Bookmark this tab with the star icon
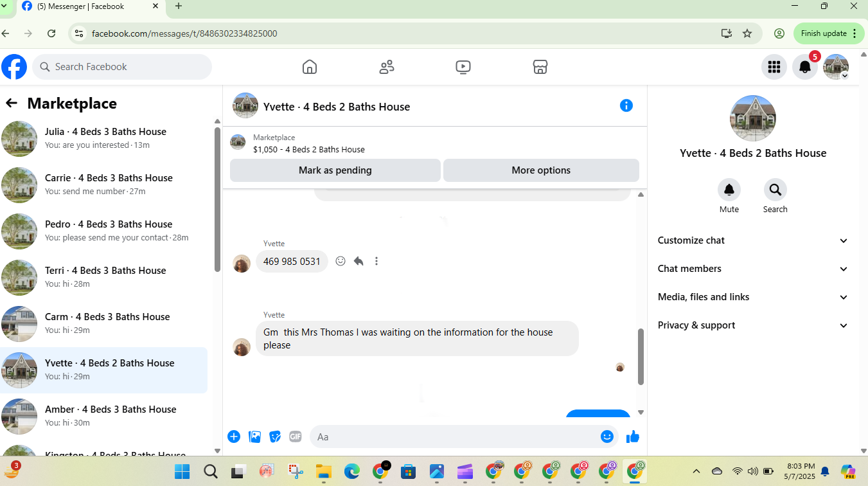This screenshot has height=486, width=868. tap(747, 33)
